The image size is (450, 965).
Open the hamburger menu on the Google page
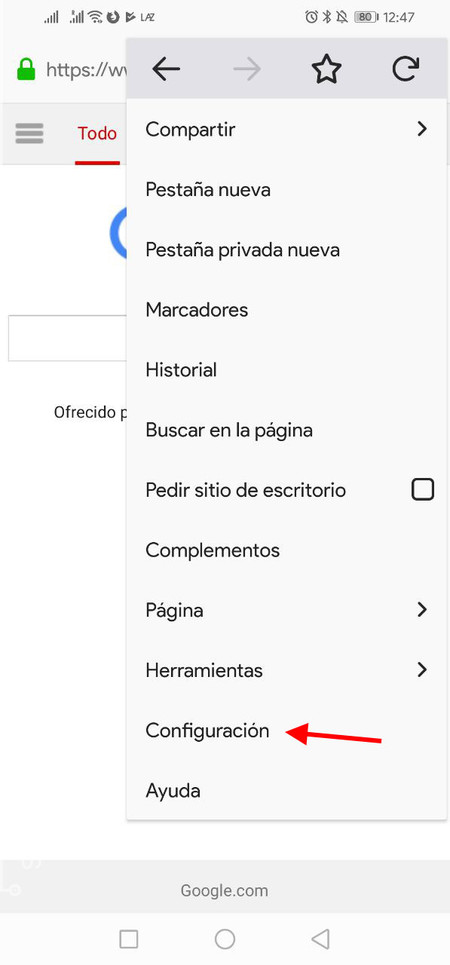point(29,133)
